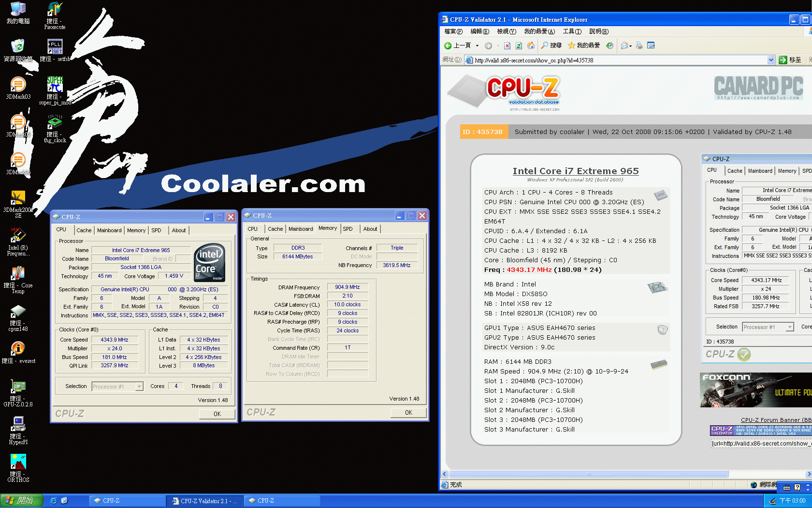Select the forum banner URL code field
This screenshot has height=508, width=812.
(x=761, y=444)
